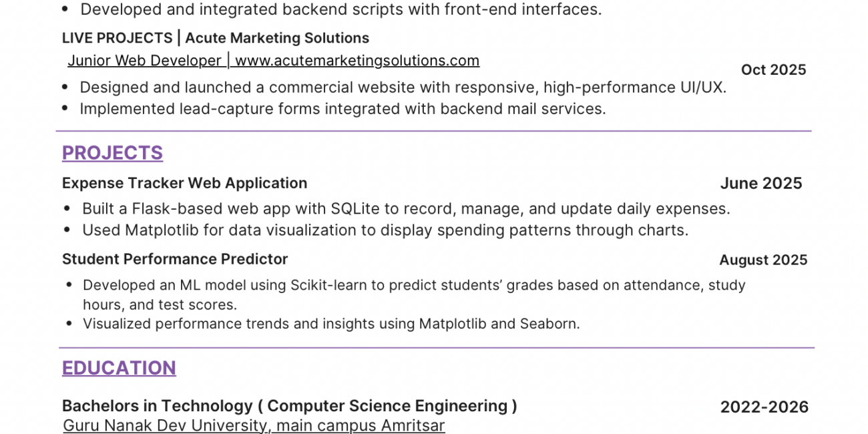Click the Bachelors in Technology degree title

pyautogui.click(x=289, y=406)
